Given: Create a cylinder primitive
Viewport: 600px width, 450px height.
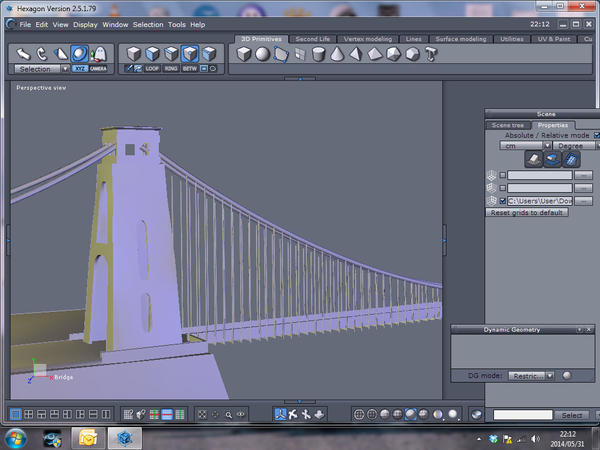Looking at the screenshot, I should [x=318, y=54].
